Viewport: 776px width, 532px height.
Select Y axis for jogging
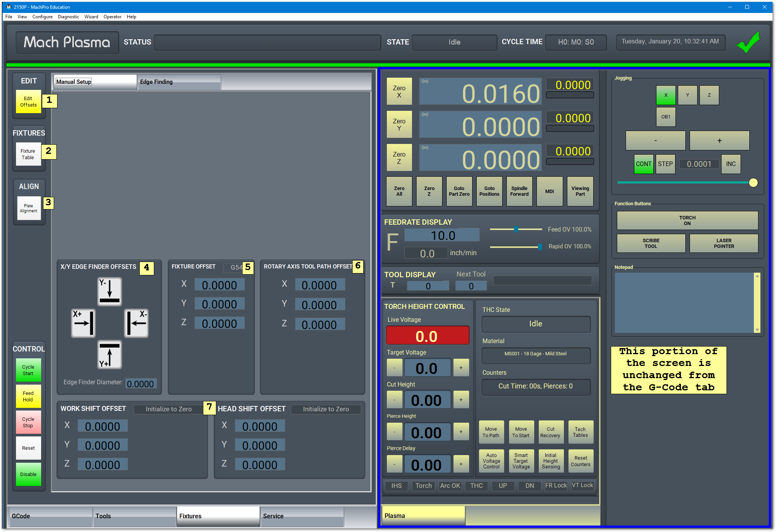coord(687,95)
